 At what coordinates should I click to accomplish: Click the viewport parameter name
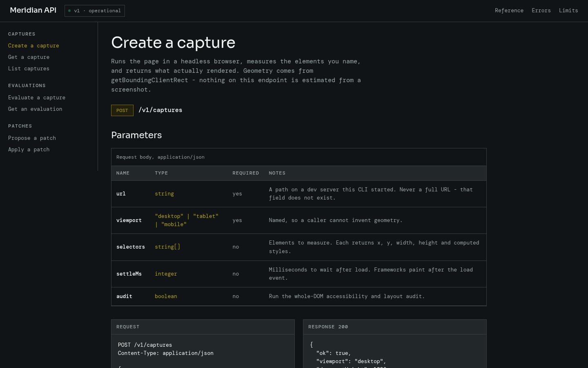tap(129, 220)
